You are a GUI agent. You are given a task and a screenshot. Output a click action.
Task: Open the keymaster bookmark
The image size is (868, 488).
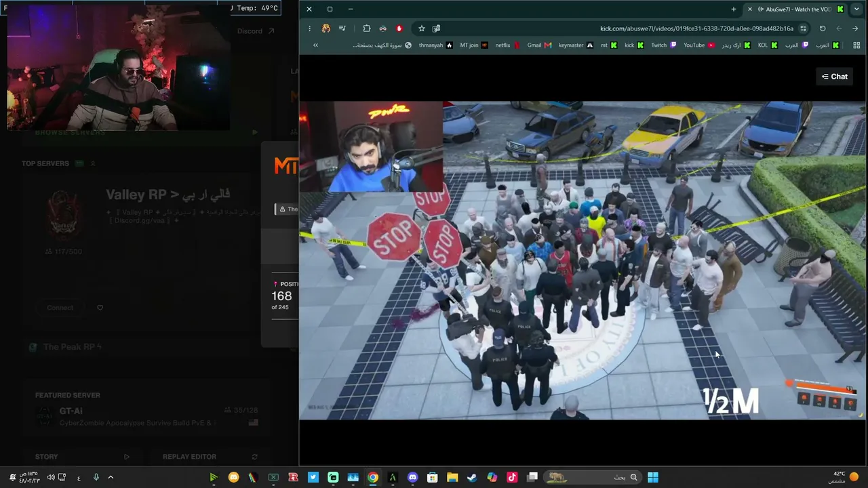(x=576, y=45)
